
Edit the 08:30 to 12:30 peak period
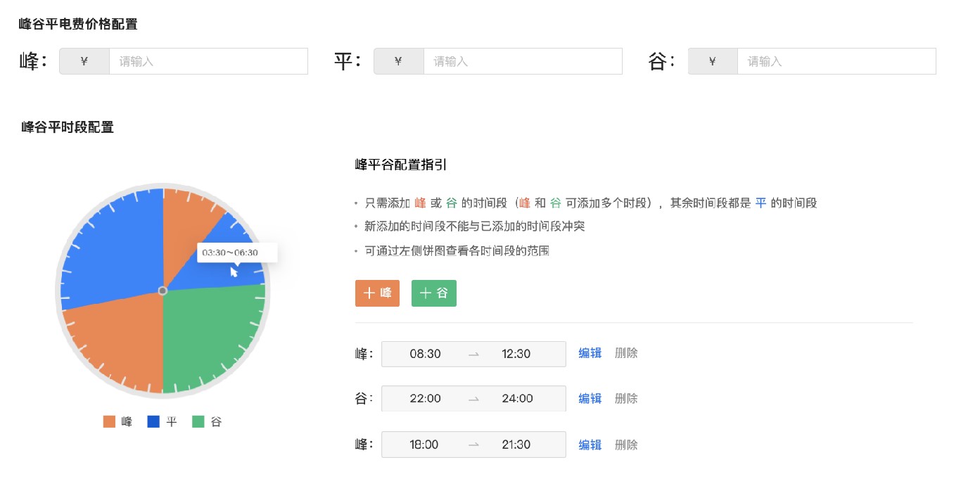(590, 353)
